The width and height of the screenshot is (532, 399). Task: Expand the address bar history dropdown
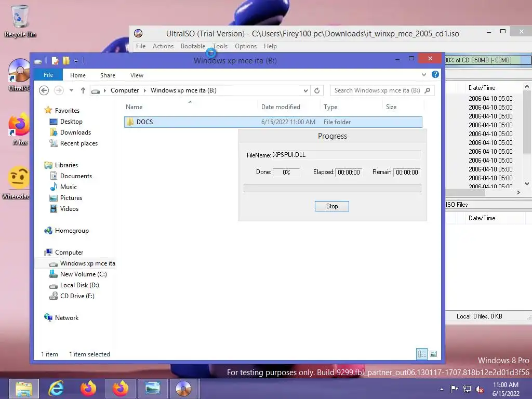point(305,90)
